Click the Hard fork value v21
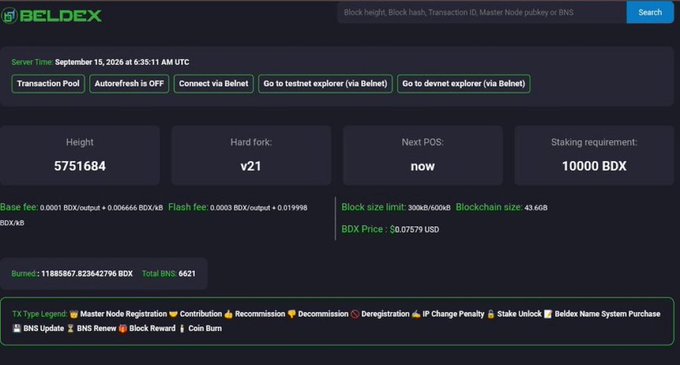 click(251, 166)
